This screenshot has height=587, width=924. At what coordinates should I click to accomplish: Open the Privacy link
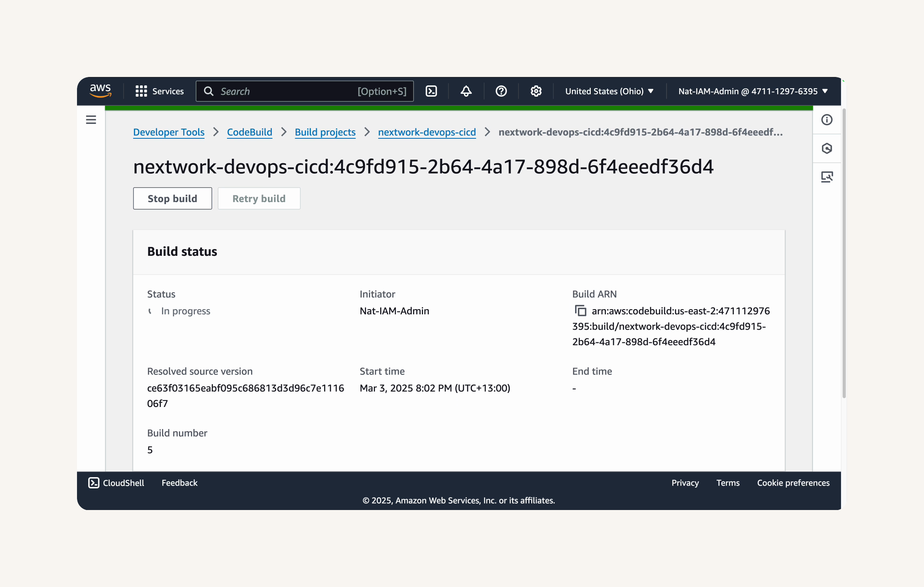(685, 483)
